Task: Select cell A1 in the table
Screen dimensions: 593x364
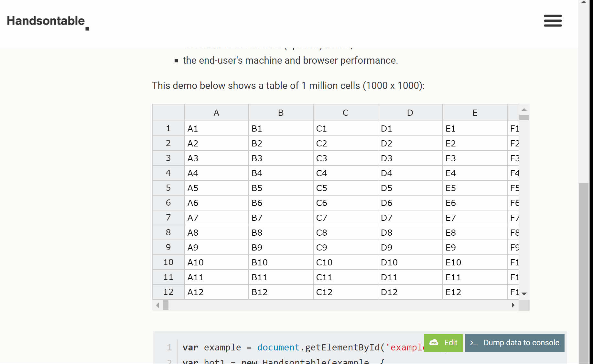Action: tap(216, 128)
